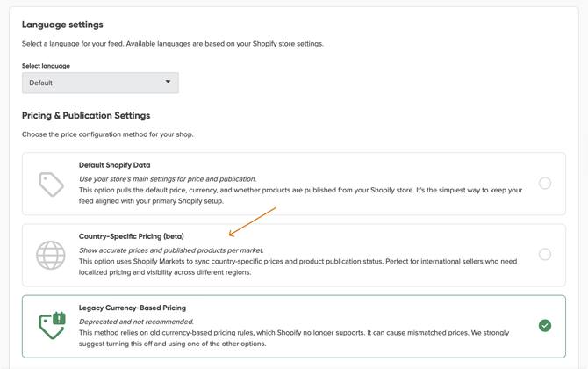Click the 'Default Shopify Data' title

(x=114, y=165)
